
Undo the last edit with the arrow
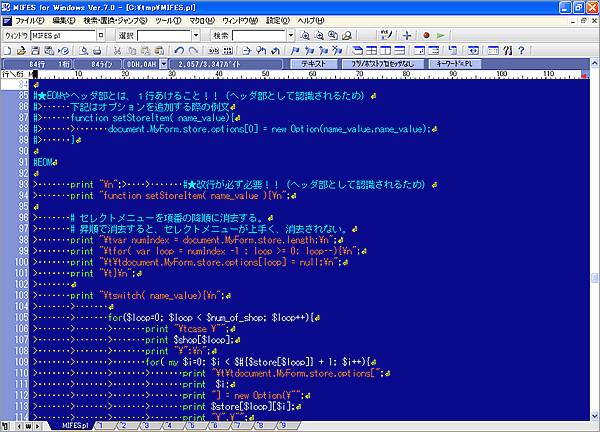pyautogui.click(x=179, y=51)
